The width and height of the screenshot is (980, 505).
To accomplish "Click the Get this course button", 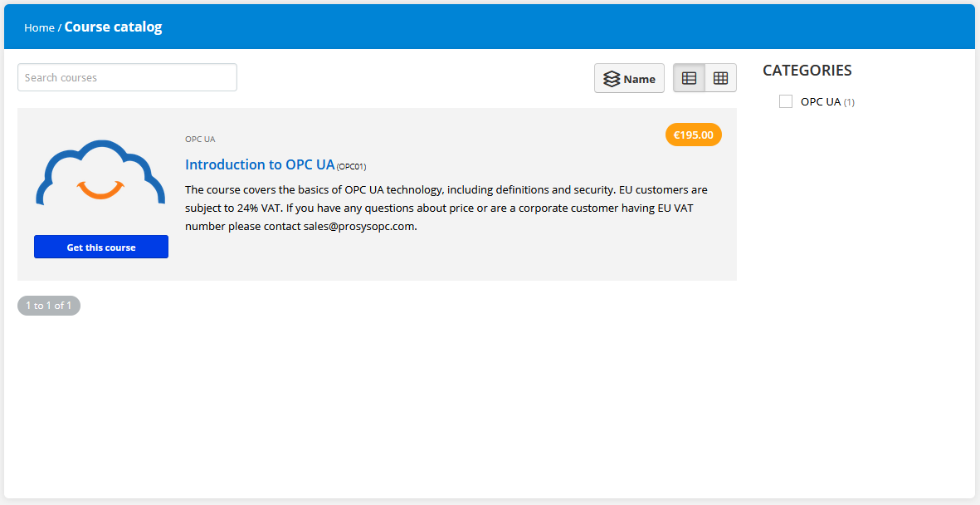I will 101,247.
